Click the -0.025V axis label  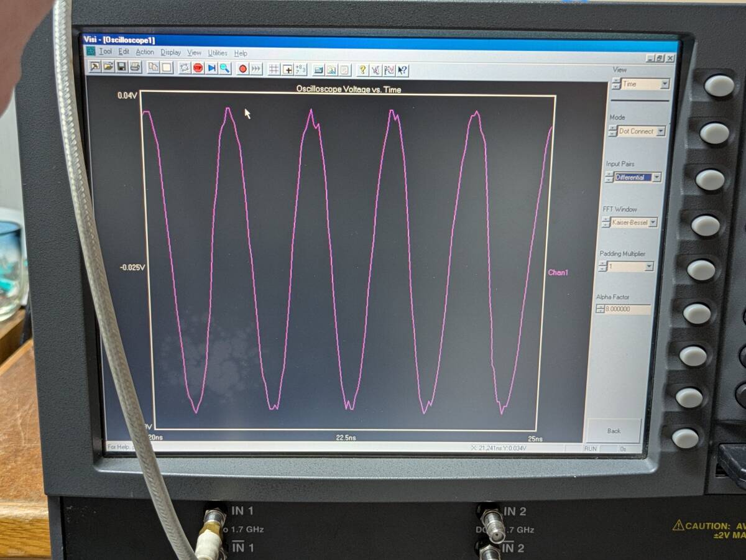[132, 267]
